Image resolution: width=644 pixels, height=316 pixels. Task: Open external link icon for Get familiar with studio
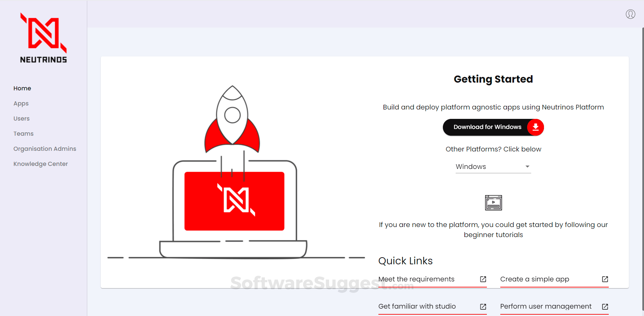483,307
